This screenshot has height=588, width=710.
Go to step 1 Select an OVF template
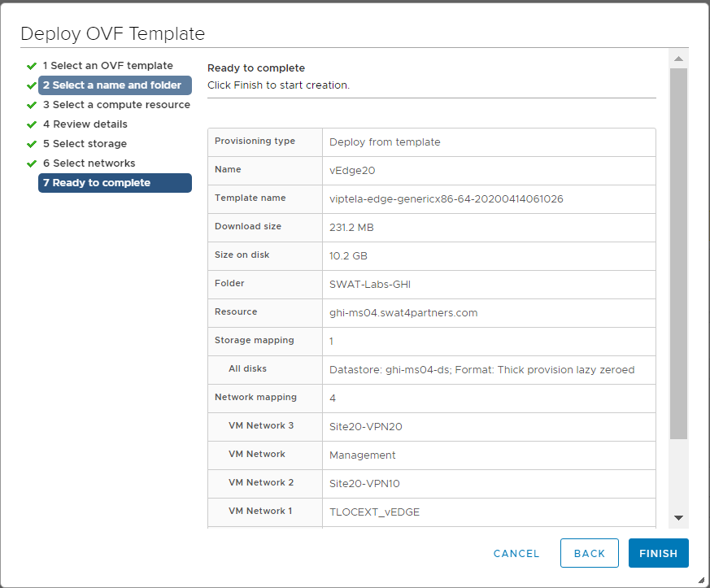click(x=107, y=65)
